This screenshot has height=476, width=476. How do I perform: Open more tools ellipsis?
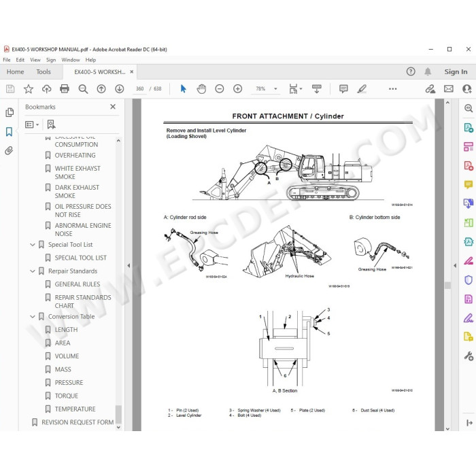click(392, 88)
